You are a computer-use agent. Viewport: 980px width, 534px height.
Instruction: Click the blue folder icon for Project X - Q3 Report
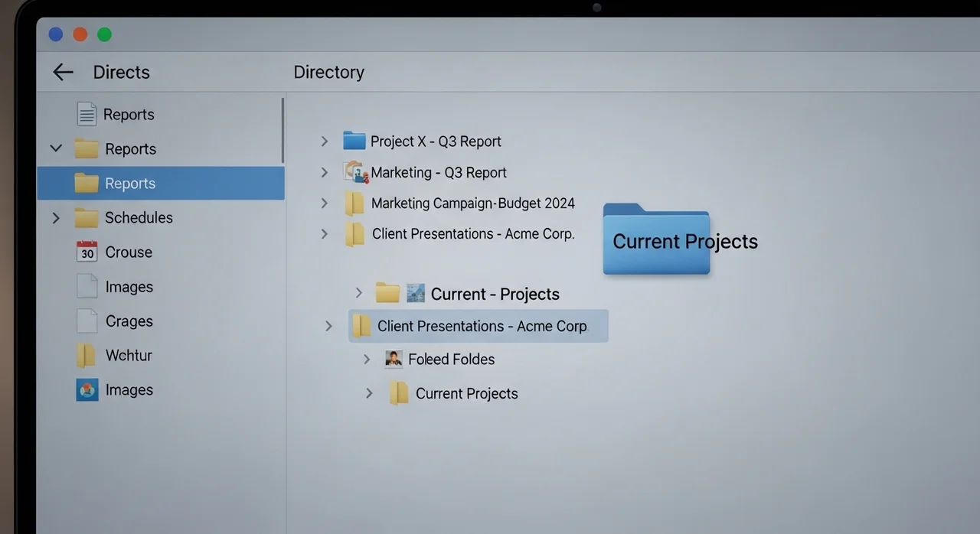pyautogui.click(x=354, y=141)
